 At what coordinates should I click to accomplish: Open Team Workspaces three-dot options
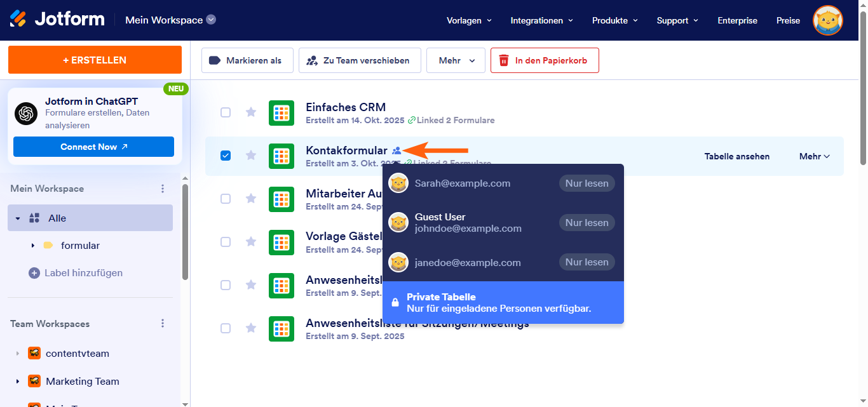(x=163, y=323)
